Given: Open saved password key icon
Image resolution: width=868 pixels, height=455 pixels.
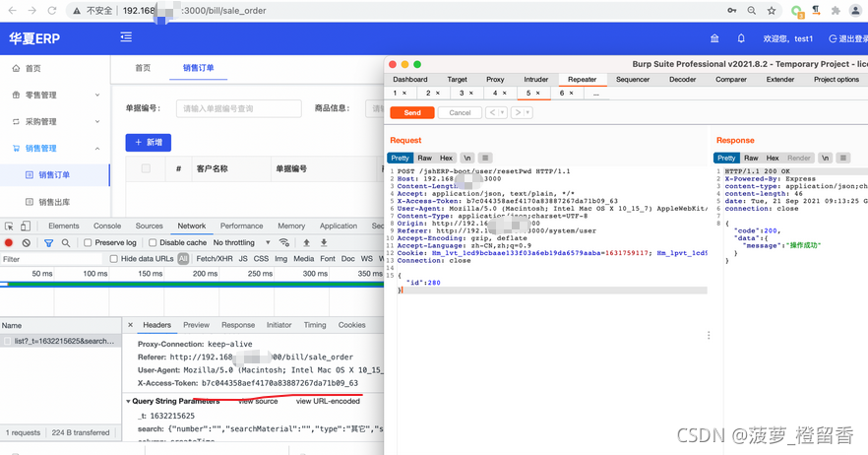Looking at the screenshot, I should pyautogui.click(x=732, y=11).
